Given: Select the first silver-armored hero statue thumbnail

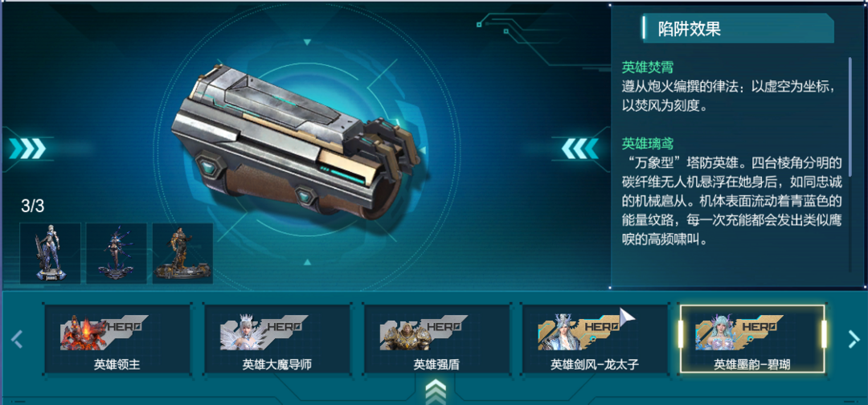Looking at the screenshot, I should (51, 253).
